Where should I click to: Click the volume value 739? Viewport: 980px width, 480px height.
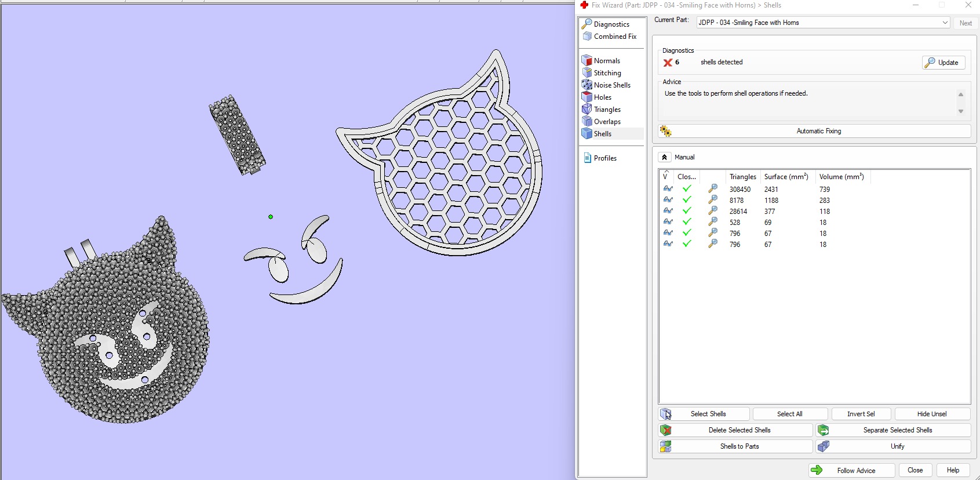(825, 190)
